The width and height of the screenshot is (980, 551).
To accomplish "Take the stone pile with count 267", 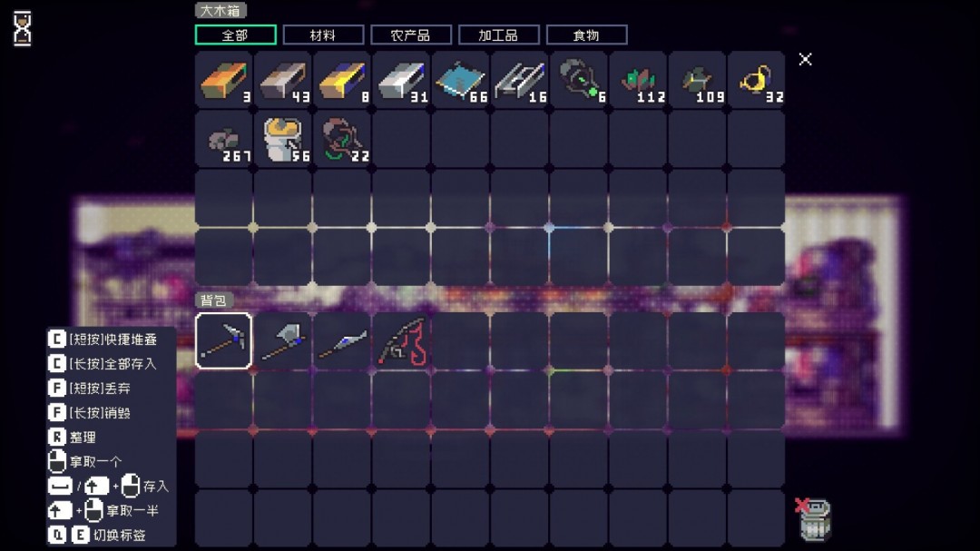I will click(223, 140).
